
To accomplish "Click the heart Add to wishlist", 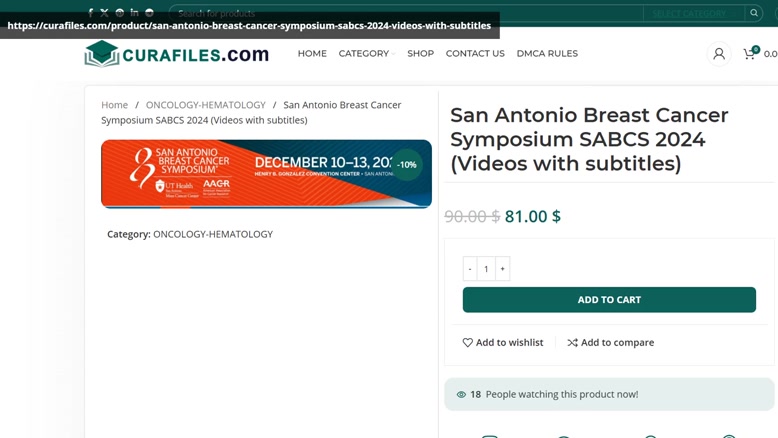I will [x=503, y=342].
